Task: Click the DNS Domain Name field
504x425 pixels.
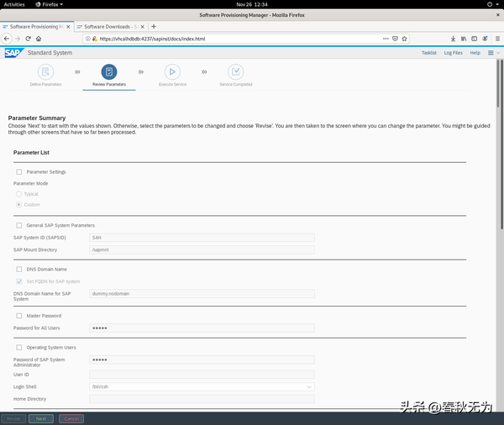Action: [x=202, y=293]
